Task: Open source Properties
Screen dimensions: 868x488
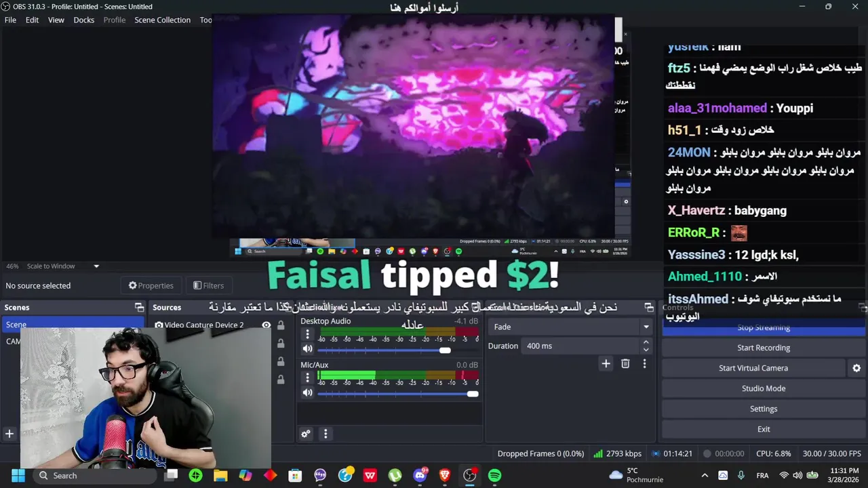Action: 151,285
